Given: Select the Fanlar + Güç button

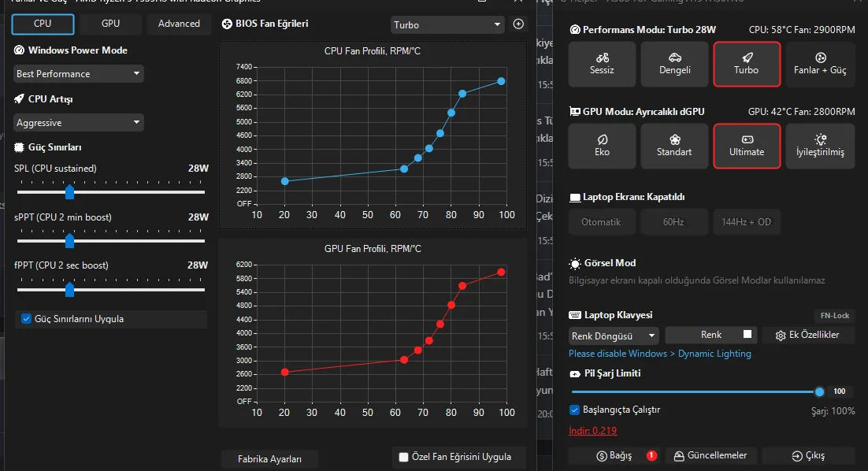Looking at the screenshot, I should pos(820,65).
